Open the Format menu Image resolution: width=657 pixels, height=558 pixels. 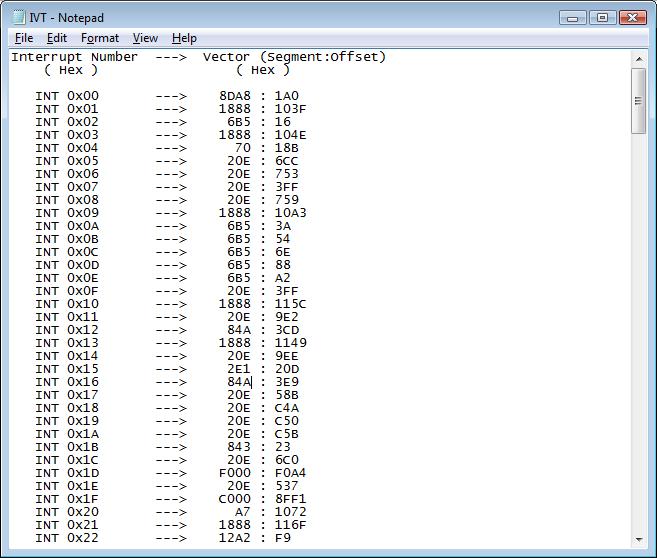coord(100,38)
